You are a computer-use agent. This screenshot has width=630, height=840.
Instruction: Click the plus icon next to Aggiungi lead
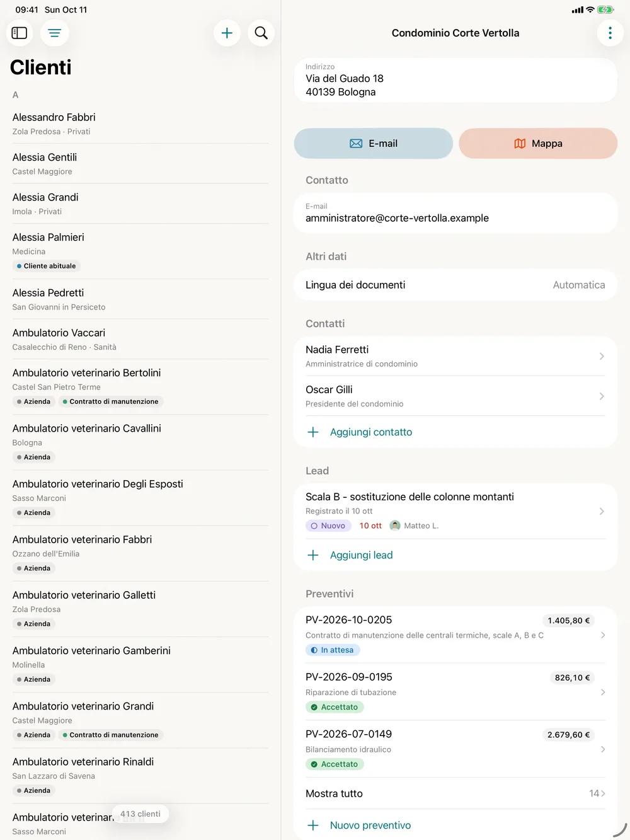pyautogui.click(x=313, y=555)
